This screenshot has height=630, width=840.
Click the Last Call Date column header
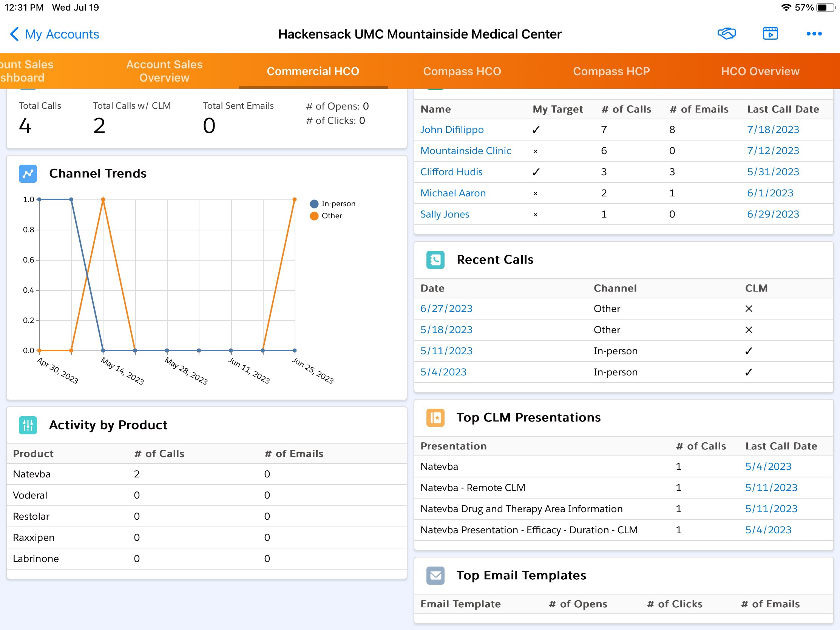(783, 110)
